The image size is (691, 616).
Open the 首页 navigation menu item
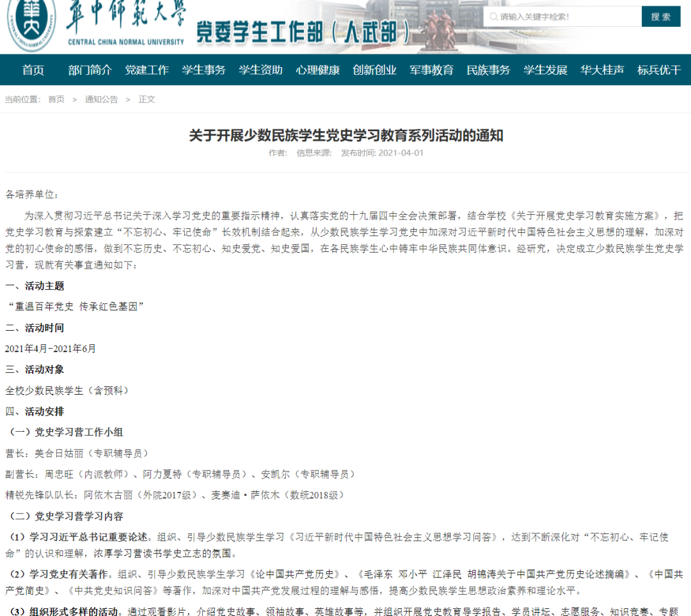tap(33, 70)
